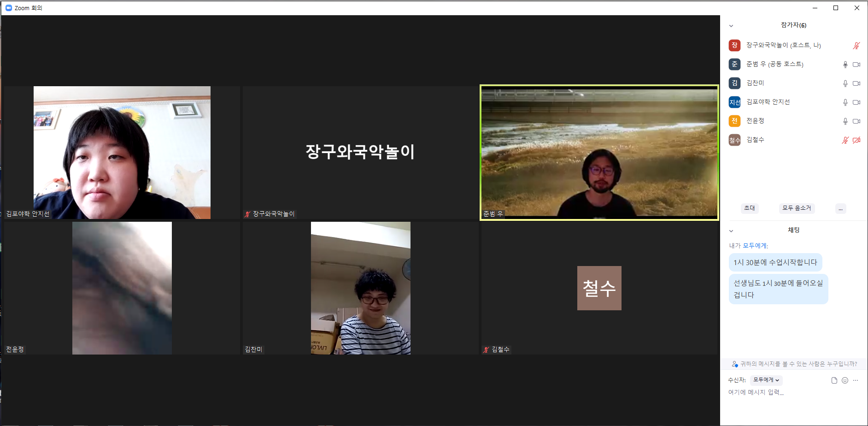
Task: Collapse the 참가자 participants panel
Action: (731, 26)
